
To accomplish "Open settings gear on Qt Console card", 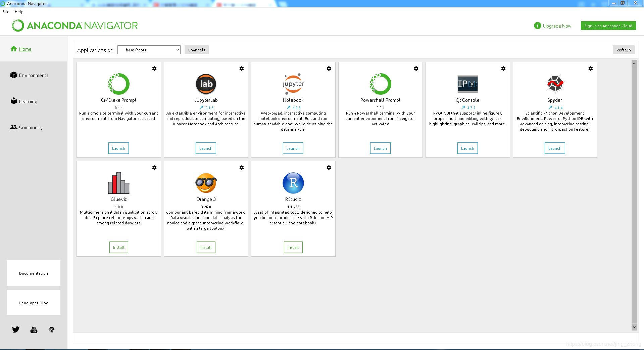I will [503, 69].
